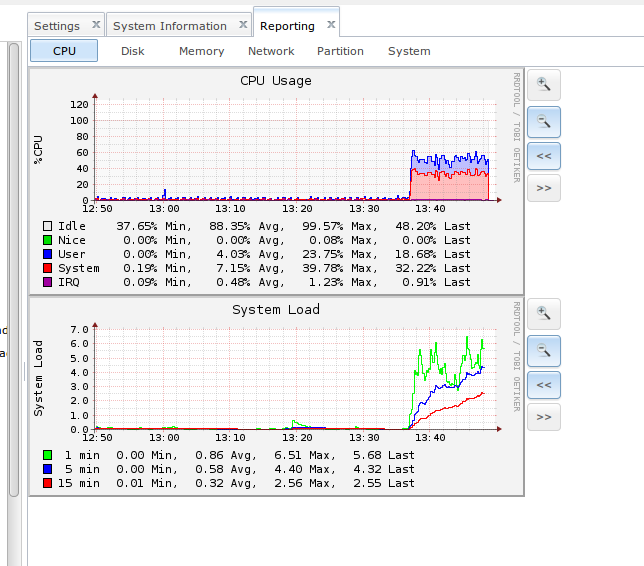Screen dimensions: 644x566
Task: Click the left panel vertical scrollbar
Action: tap(14, 270)
